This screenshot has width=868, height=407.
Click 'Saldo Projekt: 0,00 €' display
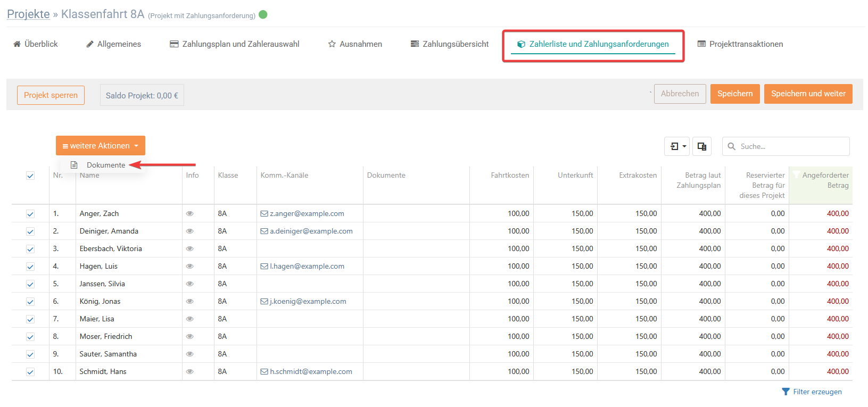point(142,95)
